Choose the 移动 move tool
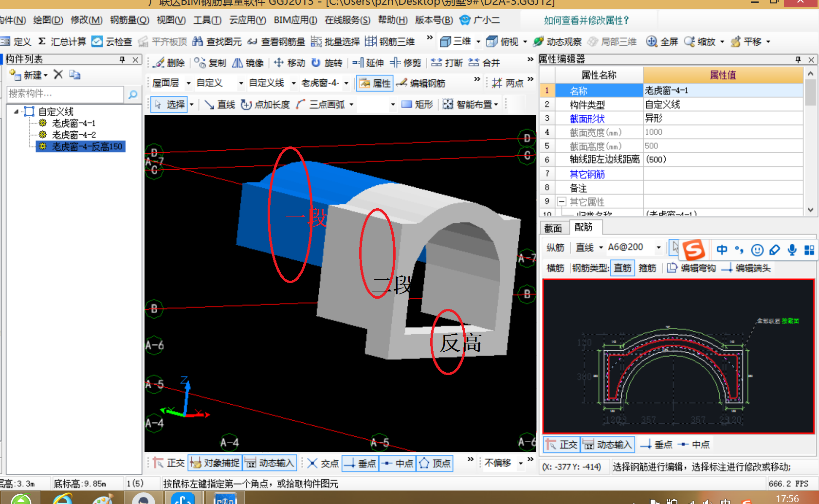This screenshot has height=504, width=819. coord(290,63)
